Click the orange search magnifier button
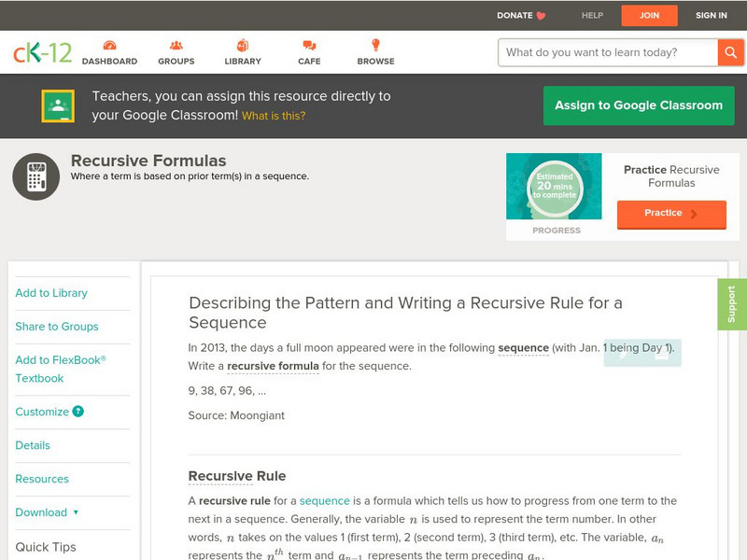The width and height of the screenshot is (747, 560). (730, 52)
